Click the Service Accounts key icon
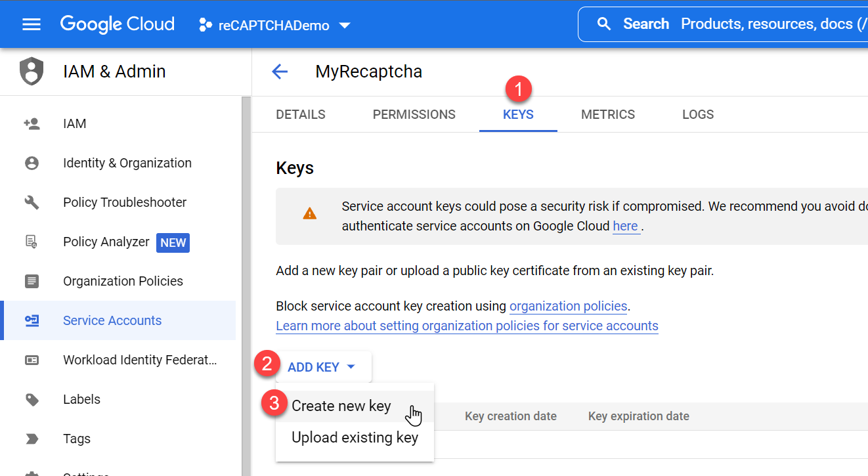The image size is (868, 476). [32, 320]
